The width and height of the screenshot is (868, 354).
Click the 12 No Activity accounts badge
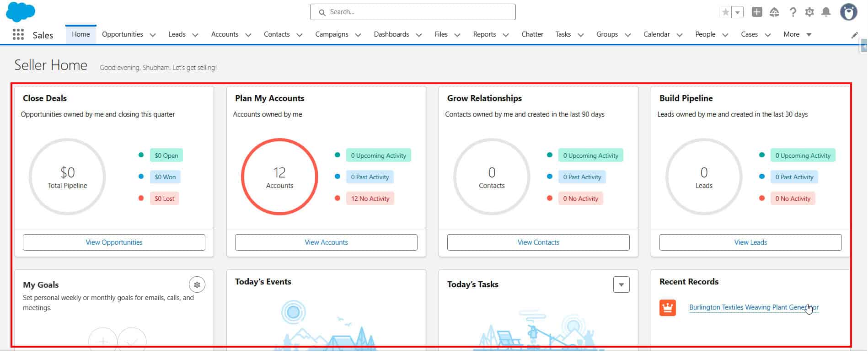click(x=370, y=198)
